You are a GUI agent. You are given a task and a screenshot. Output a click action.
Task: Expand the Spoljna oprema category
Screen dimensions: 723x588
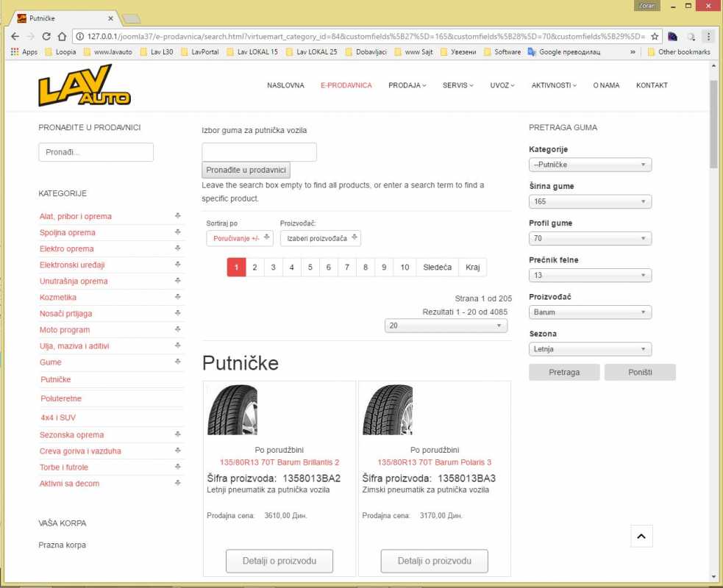click(x=177, y=232)
